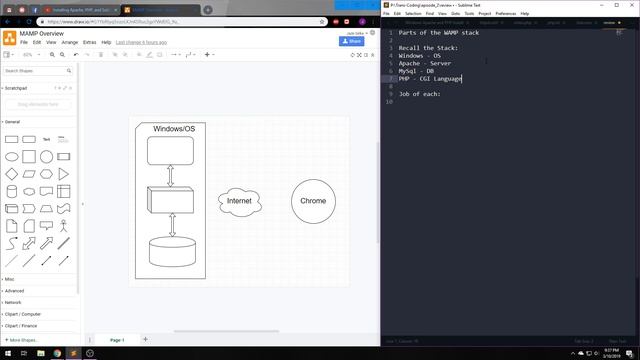
Task: Open a new Chrome tab
Action: point(208,10)
